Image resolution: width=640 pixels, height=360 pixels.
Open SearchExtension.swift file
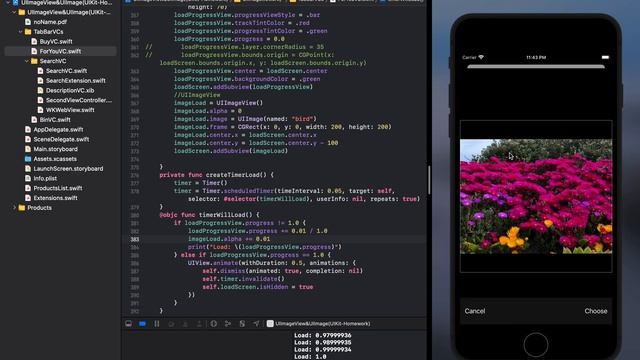(x=76, y=81)
